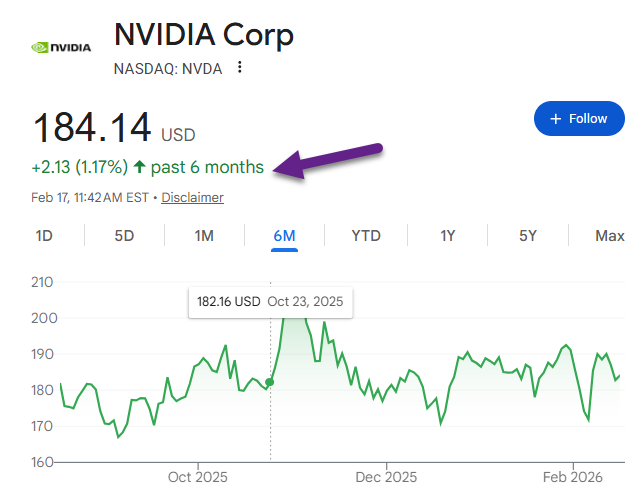
Task: Click the Dec 2025 axis label
Action: 386,476
